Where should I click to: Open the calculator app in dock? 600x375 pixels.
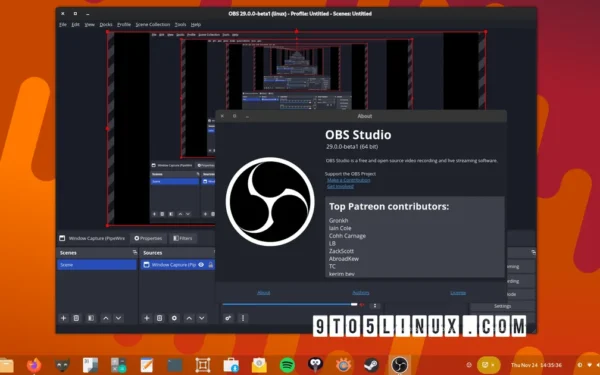[118, 365]
